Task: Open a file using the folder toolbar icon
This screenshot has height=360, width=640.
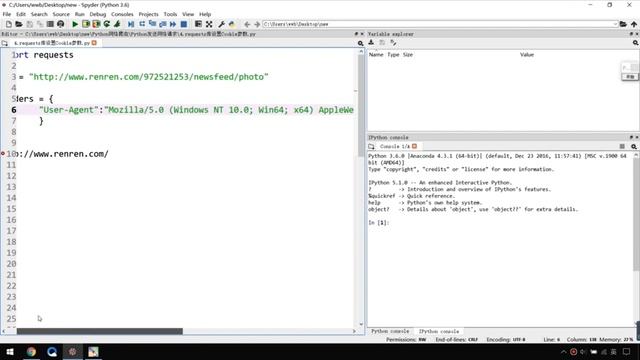Action: point(19,24)
